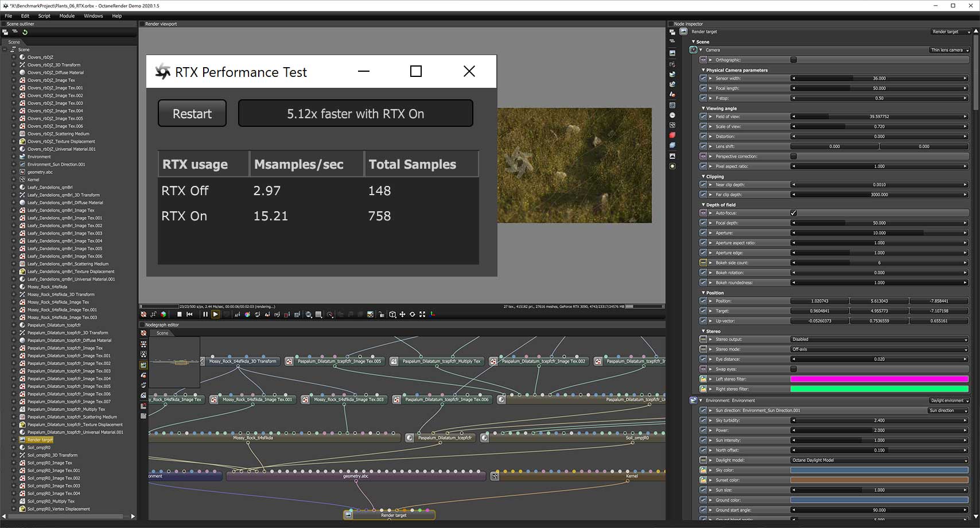Open the Render target type dropdown

pyautogui.click(x=951, y=32)
